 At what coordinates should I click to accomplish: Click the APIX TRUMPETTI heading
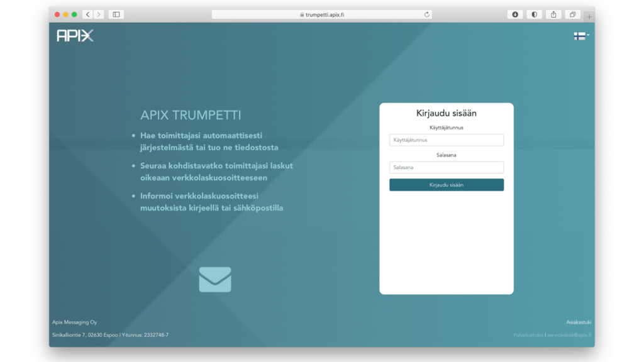click(191, 116)
